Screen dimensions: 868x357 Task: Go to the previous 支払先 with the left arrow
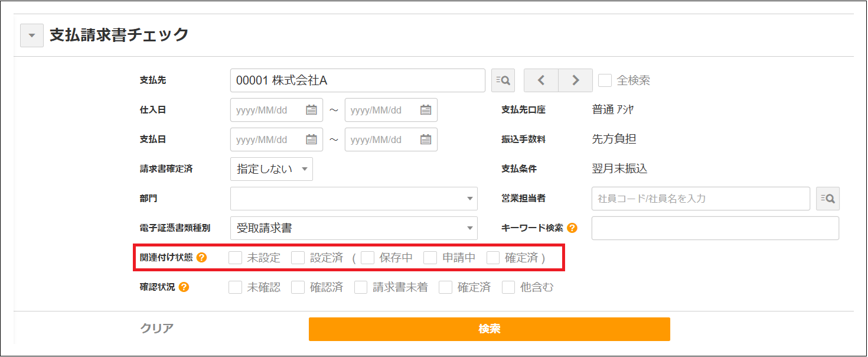(541, 80)
